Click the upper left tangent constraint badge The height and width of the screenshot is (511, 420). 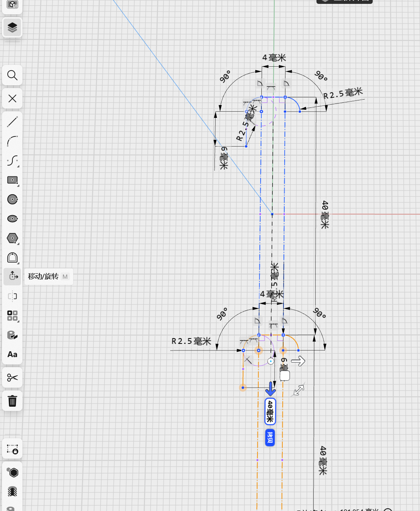coord(260,83)
